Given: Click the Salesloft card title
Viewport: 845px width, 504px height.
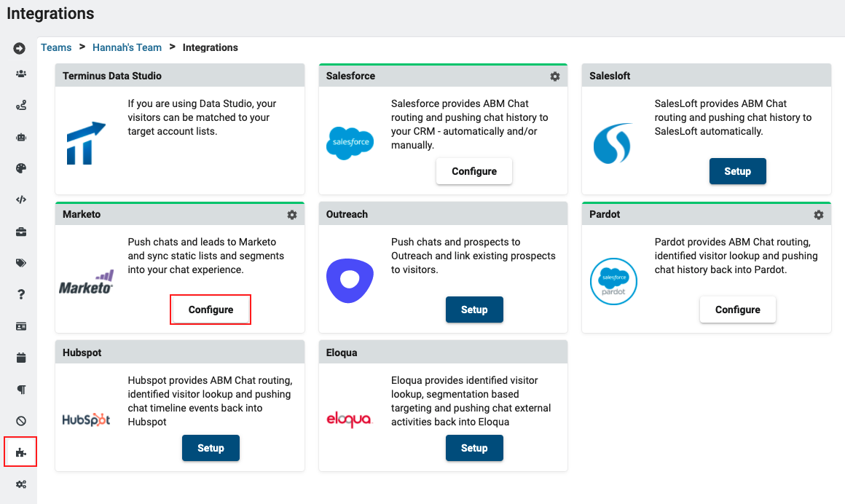Looking at the screenshot, I should point(610,76).
